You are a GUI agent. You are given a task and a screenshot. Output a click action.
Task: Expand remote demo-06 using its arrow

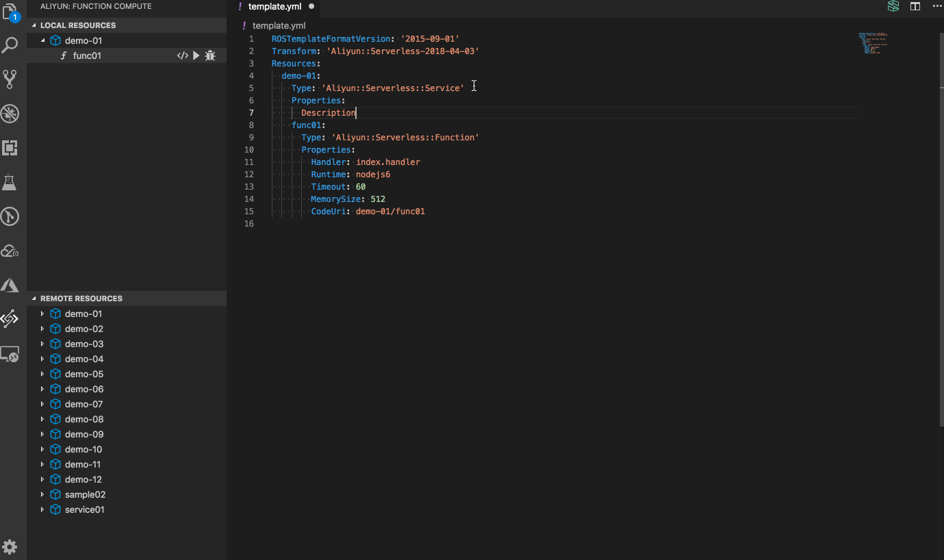42,389
